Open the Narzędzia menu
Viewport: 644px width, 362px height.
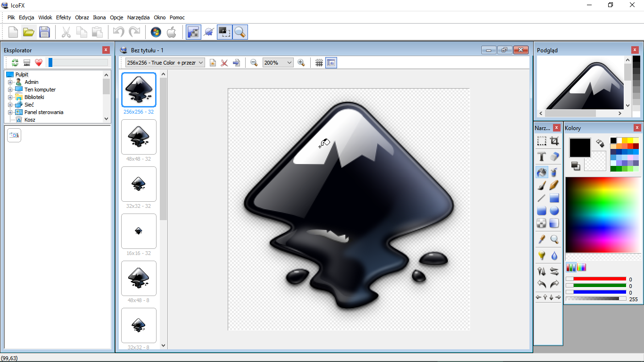(139, 17)
